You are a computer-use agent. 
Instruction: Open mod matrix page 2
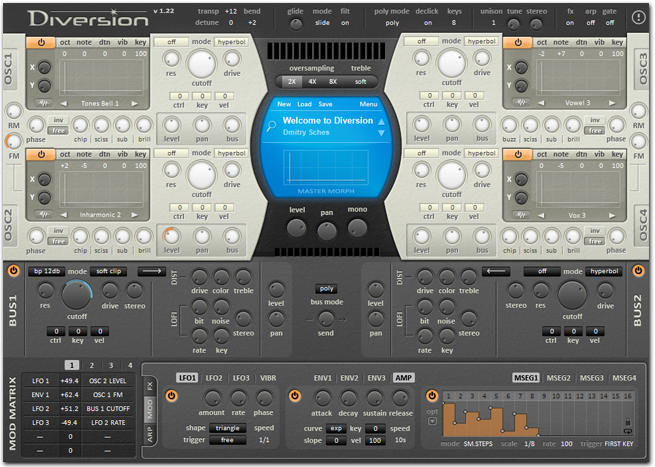click(91, 365)
